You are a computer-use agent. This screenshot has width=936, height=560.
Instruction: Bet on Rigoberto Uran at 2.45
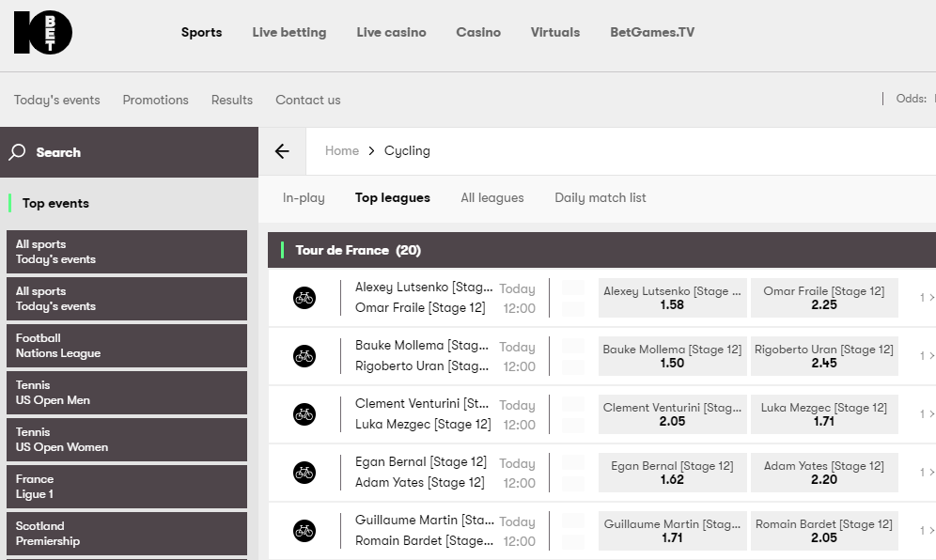click(824, 356)
